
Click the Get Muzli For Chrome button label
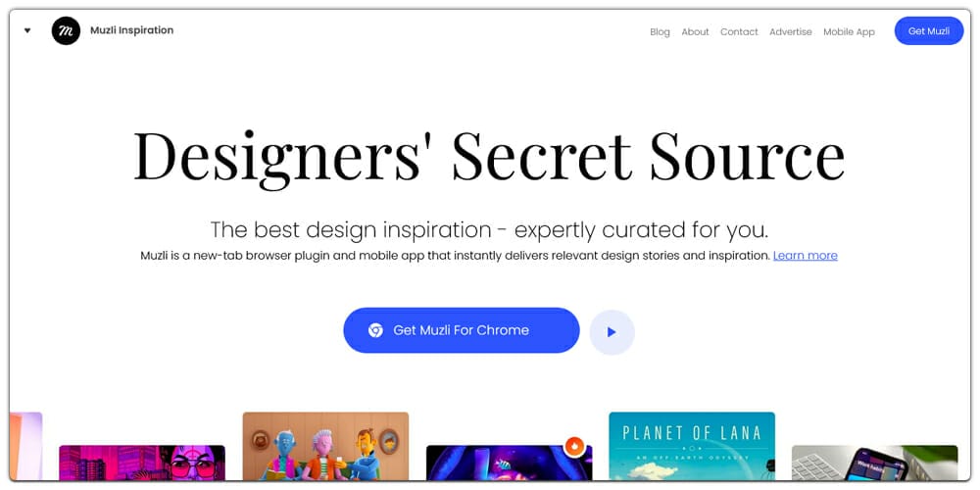pos(461,330)
